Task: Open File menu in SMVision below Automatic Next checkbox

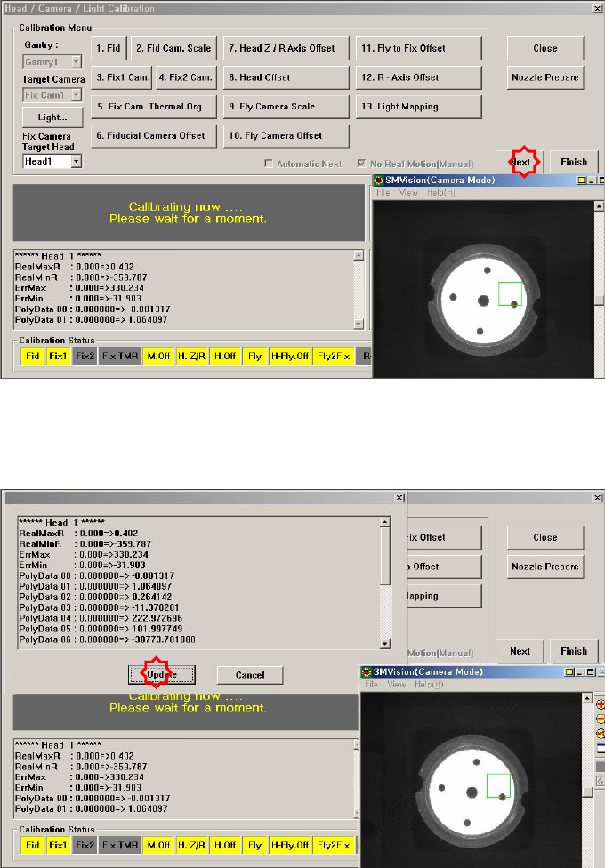Action: [x=383, y=193]
